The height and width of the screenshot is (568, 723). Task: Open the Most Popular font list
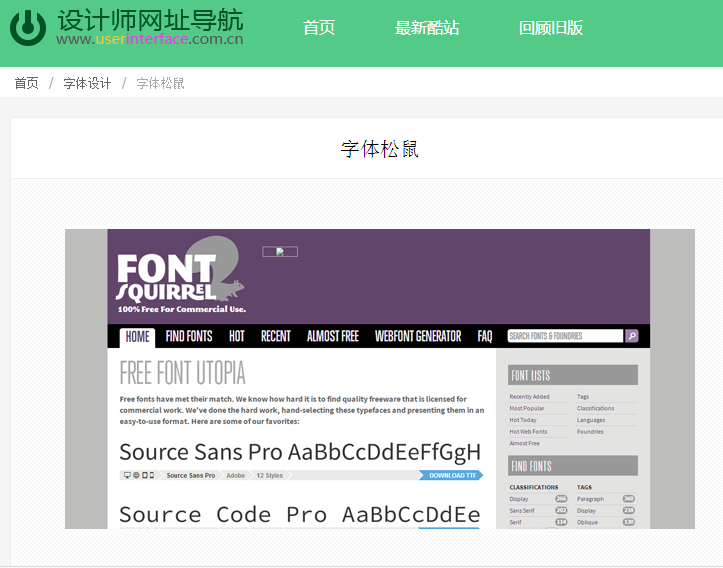[x=527, y=408]
